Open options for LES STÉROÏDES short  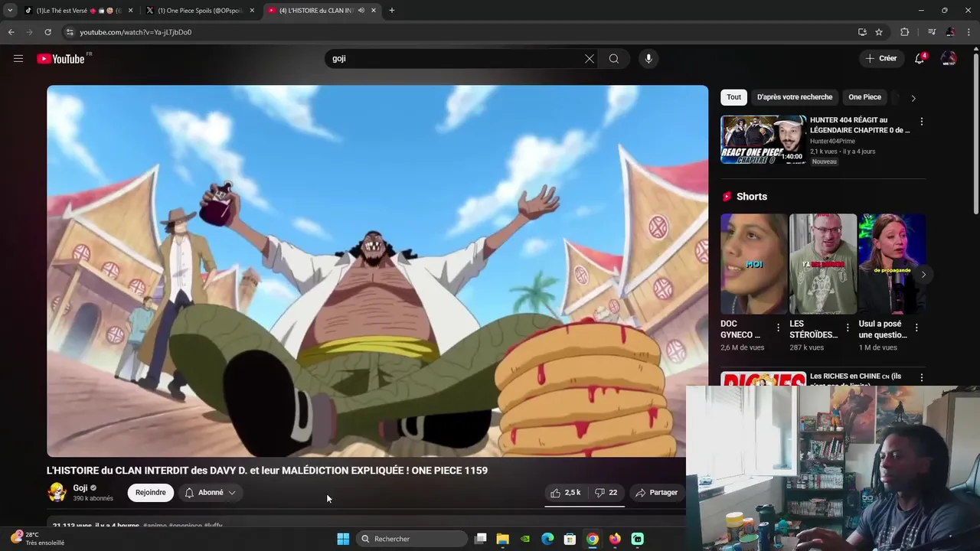pyautogui.click(x=848, y=328)
